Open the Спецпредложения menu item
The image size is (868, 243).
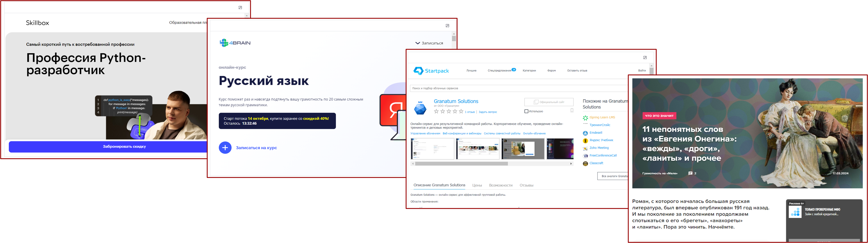(499, 71)
